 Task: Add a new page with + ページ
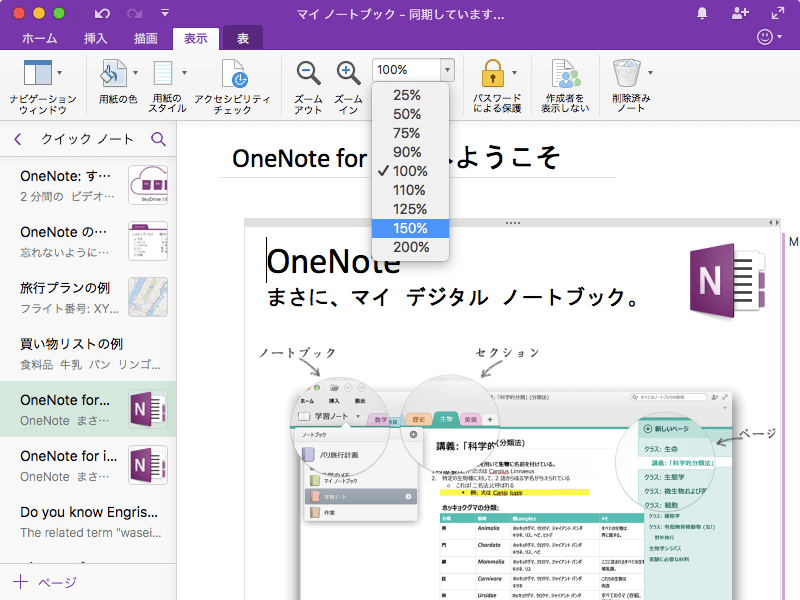pos(45,582)
